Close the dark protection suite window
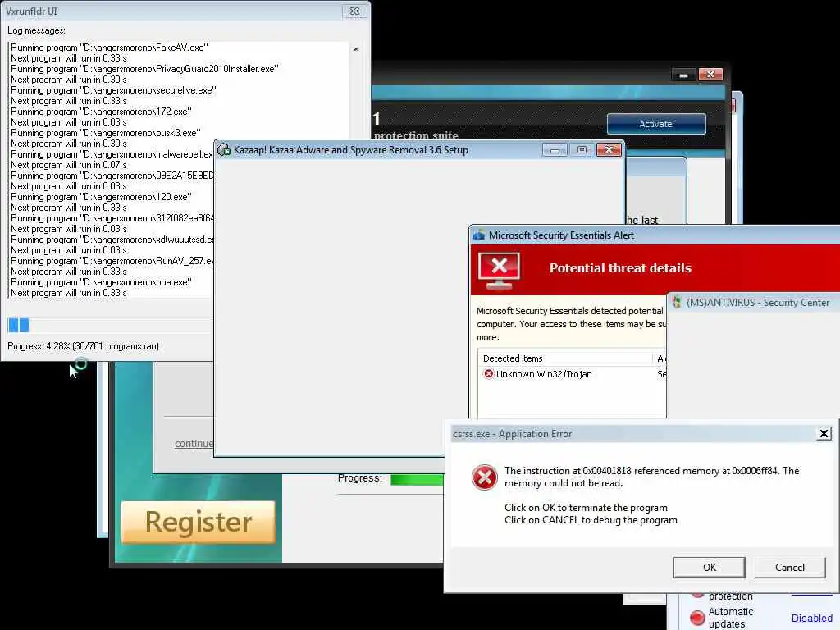The image size is (840, 630). pos(710,75)
